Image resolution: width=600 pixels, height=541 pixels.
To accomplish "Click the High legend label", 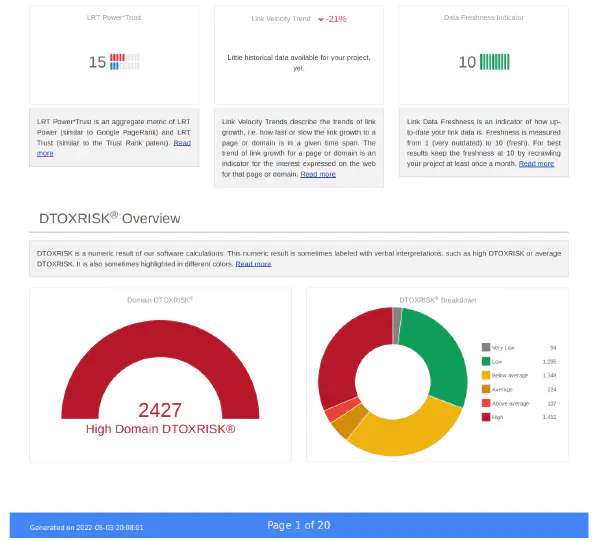I will click(497, 417).
